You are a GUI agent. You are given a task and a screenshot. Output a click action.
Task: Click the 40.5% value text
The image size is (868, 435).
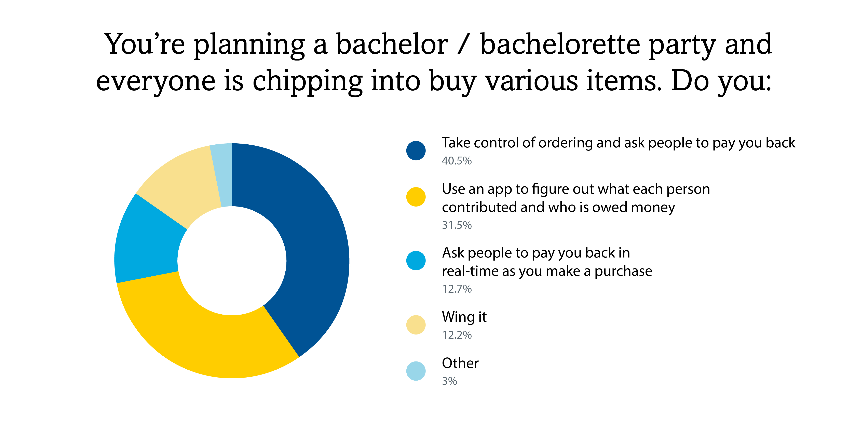point(457,161)
